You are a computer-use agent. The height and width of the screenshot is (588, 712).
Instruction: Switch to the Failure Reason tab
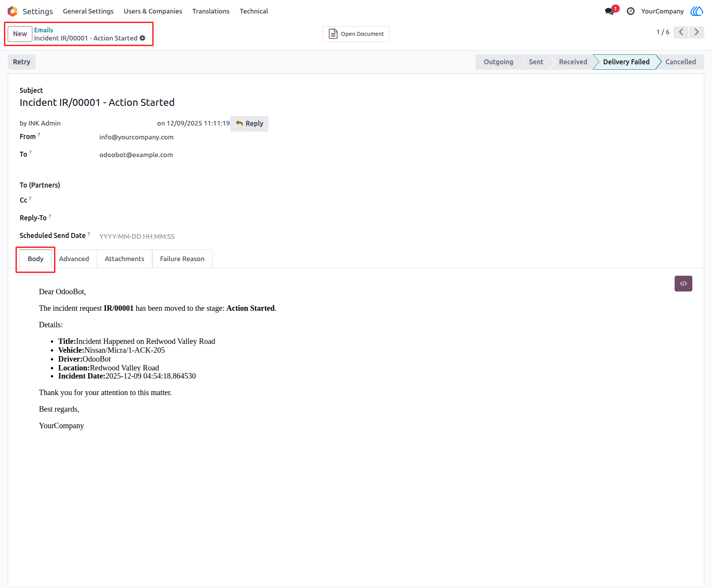coord(182,259)
